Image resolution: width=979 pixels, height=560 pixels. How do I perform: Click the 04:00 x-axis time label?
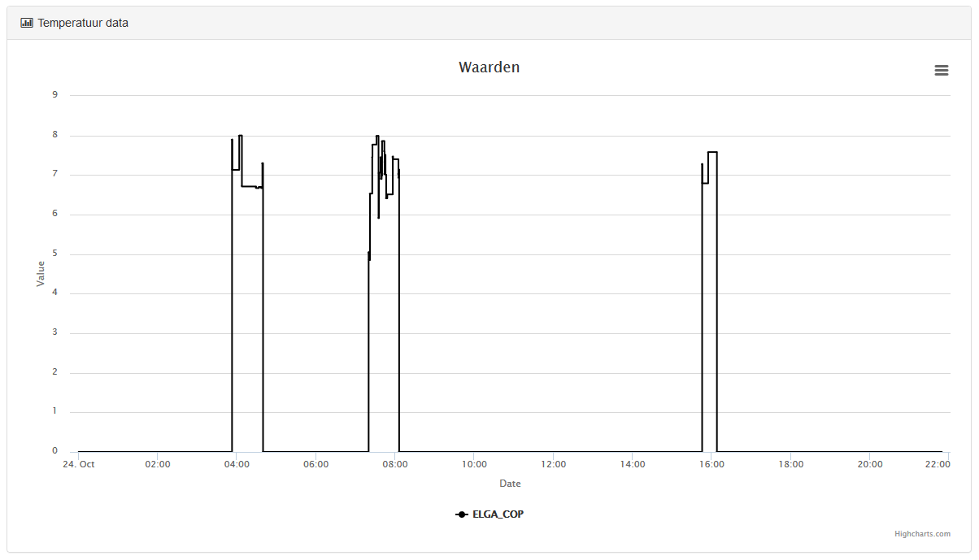(237, 465)
